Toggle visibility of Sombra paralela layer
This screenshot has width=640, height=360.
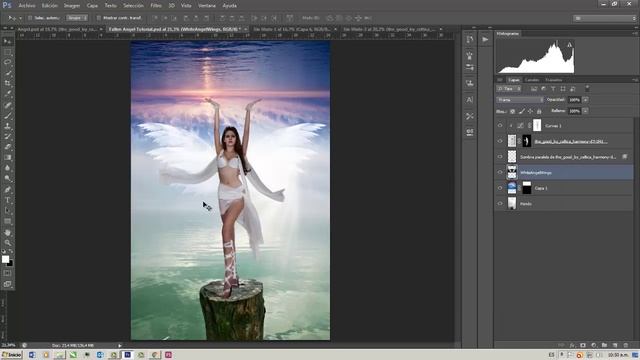[x=500, y=157]
